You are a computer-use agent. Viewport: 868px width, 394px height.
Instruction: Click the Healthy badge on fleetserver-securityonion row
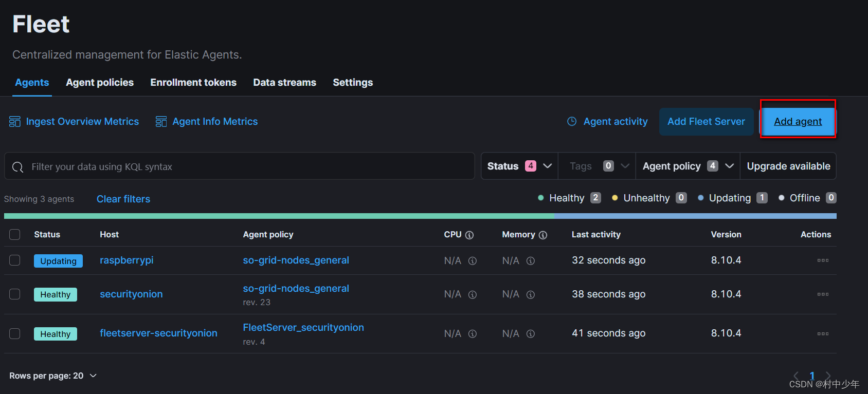pyautogui.click(x=56, y=334)
